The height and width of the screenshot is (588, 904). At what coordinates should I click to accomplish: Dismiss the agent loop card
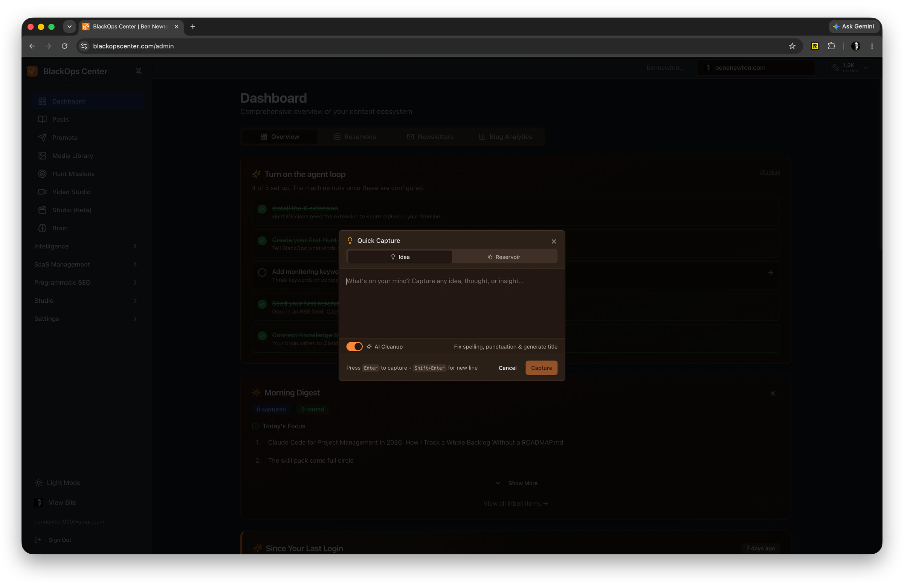[x=770, y=172]
